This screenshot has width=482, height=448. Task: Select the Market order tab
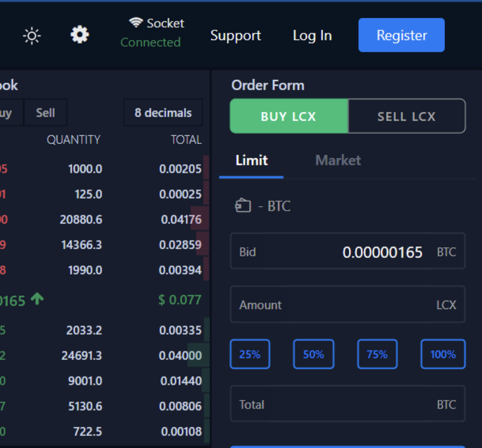coord(338,160)
